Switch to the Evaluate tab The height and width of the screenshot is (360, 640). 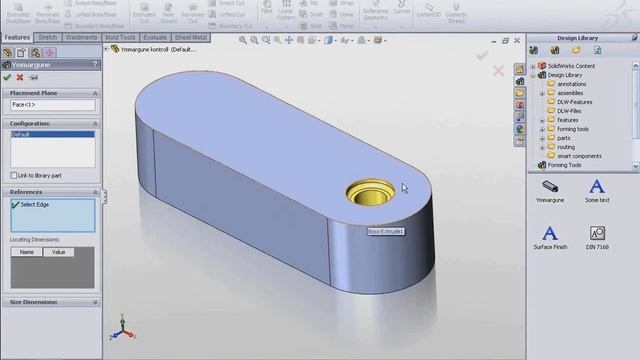(x=155, y=37)
